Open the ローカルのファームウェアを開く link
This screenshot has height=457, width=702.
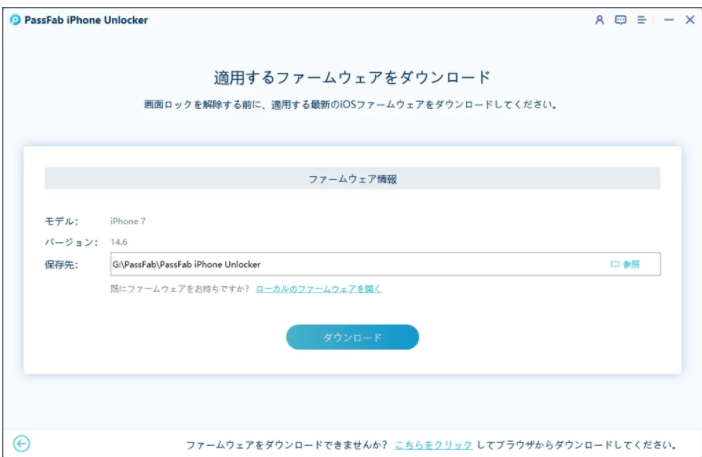tap(318, 289)
